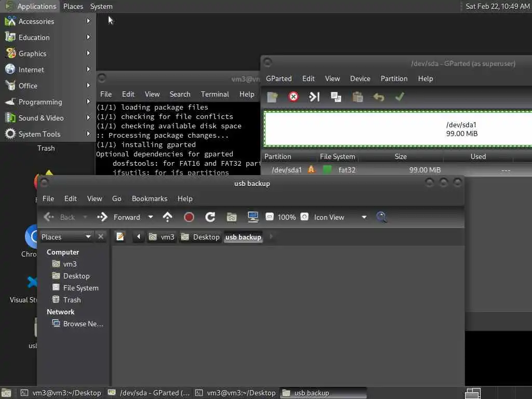Image resolution: width=532 pixels, height=399 pixels.
Task: Click the Forward navigation button
Action: [x=119, y=217]
